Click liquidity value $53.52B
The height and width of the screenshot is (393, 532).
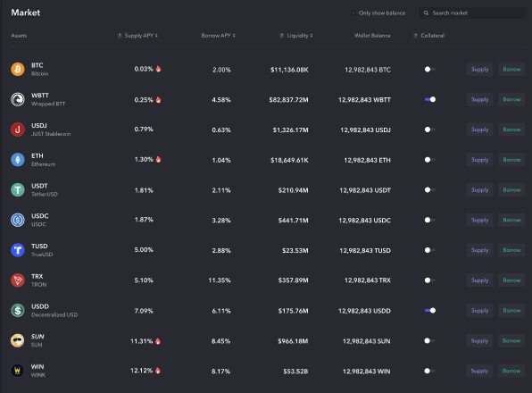coord(295,372)
